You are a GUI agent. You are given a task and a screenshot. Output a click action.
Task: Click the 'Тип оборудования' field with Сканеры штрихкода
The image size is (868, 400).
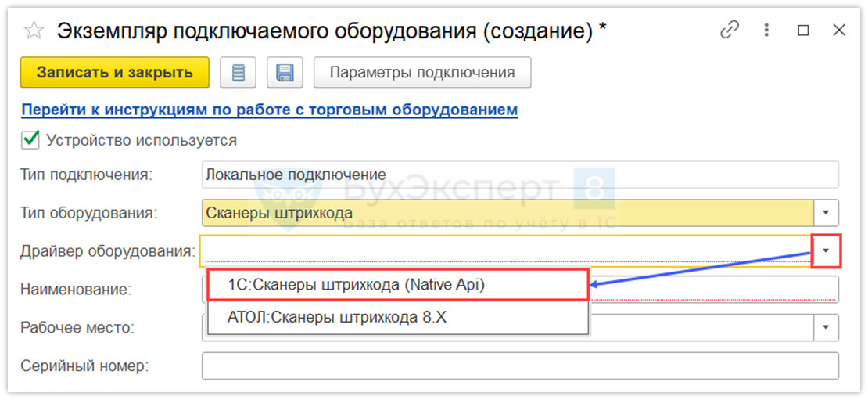pyautogui.click(x=508, y=213)
